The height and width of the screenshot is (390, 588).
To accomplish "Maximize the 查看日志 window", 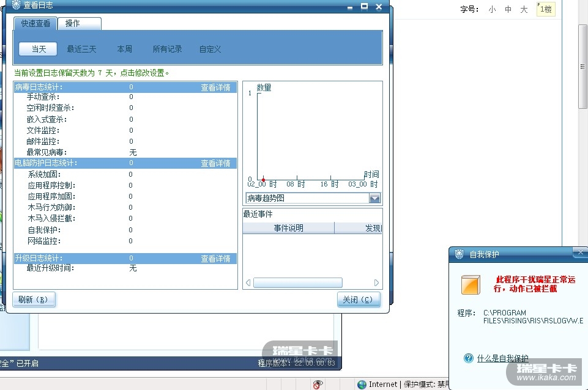I will click(x=364, y=6).
